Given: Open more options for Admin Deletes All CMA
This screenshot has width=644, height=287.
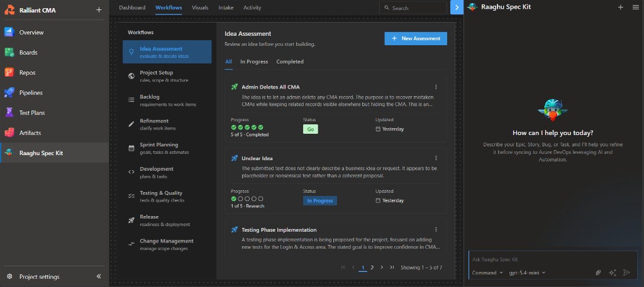Looking at the screenshot, I should coord(436,87).
